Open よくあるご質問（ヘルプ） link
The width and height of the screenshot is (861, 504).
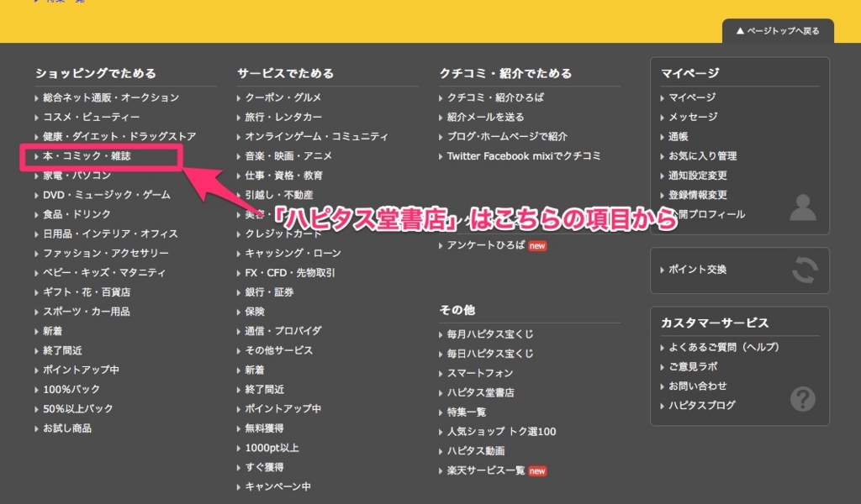pos(724,347)
